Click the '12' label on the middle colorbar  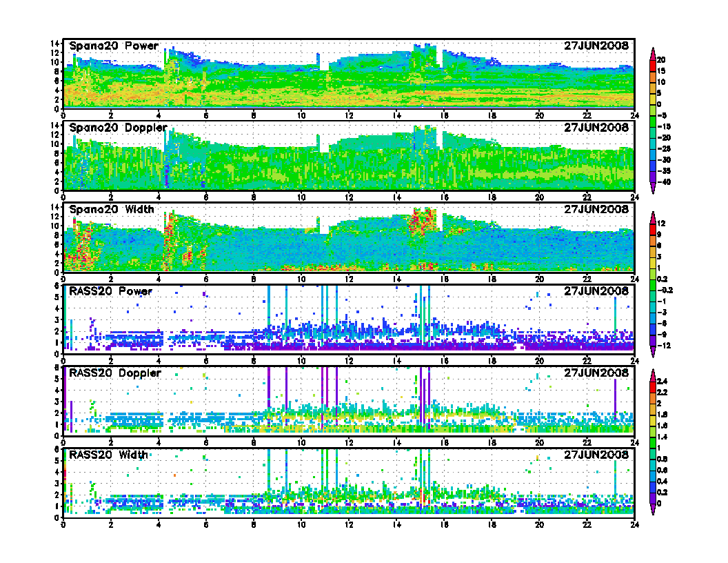[661, 224]
